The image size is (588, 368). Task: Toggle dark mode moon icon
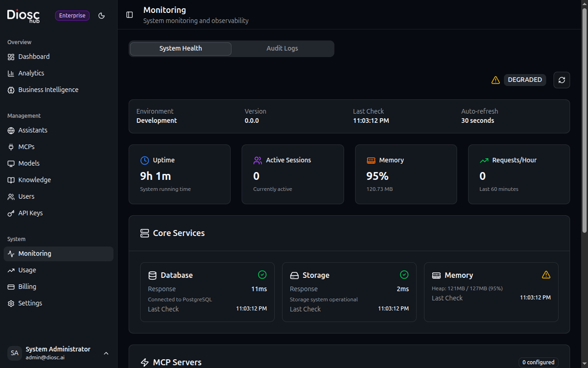point(102,16)
